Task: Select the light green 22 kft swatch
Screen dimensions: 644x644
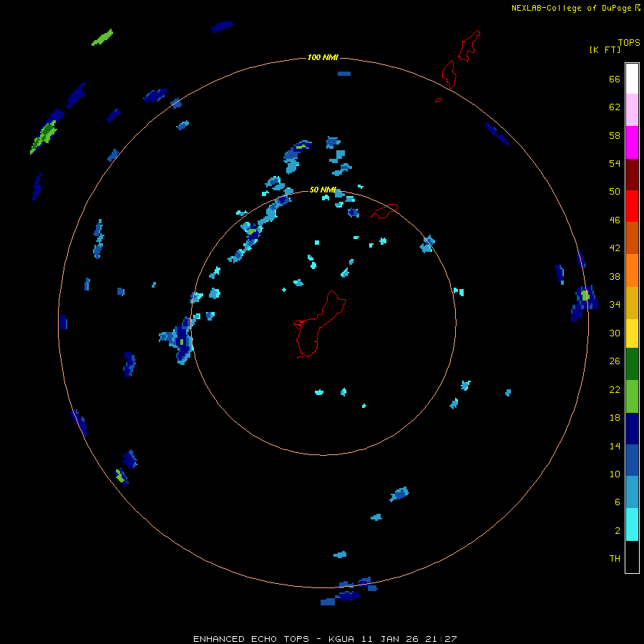Action: click(x=632, y=396)
